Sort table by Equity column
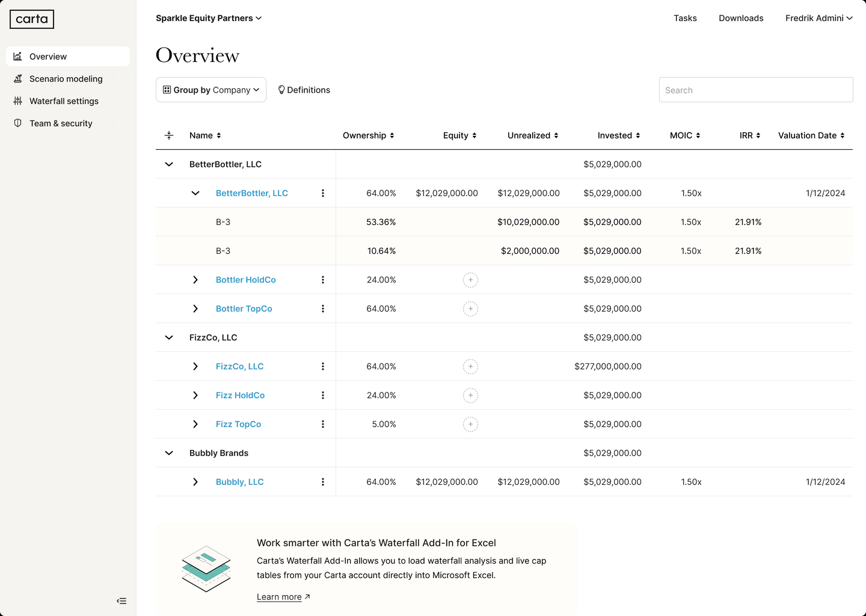The image size is (866, 616). point(460,135)
